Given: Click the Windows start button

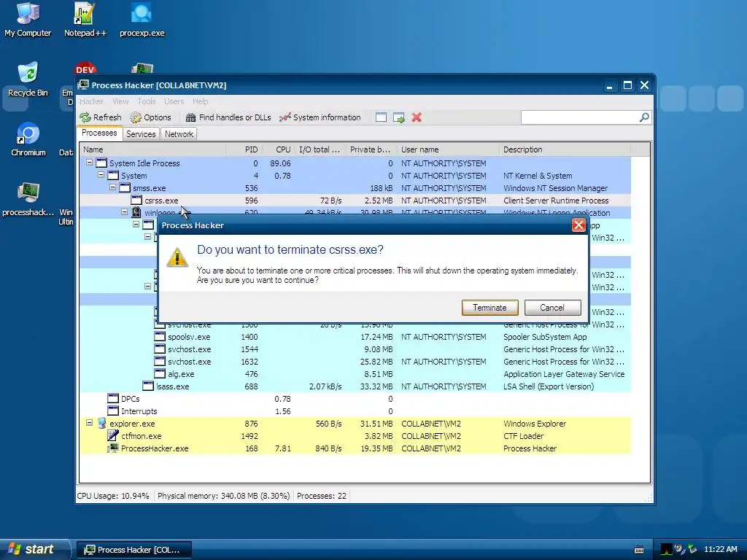Looking at the screenshot, I should point(34,549).
